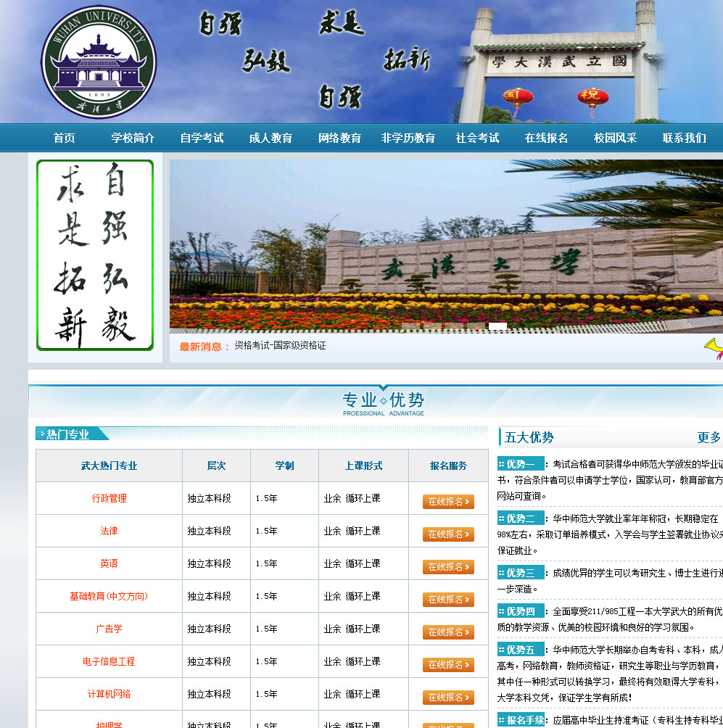Select 校园风采 from the navigation bar
Viewport: 723px width, 728px height.
tap(615, 138)
